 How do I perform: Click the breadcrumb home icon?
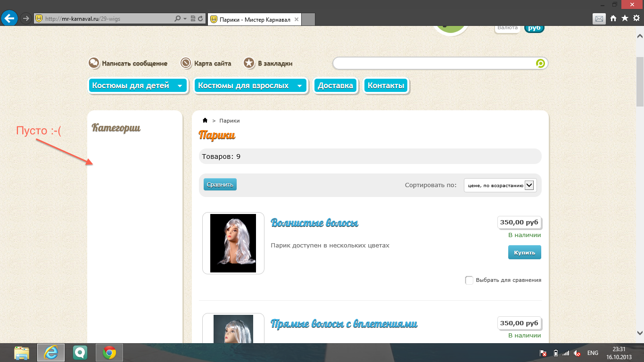click(205, 121)
